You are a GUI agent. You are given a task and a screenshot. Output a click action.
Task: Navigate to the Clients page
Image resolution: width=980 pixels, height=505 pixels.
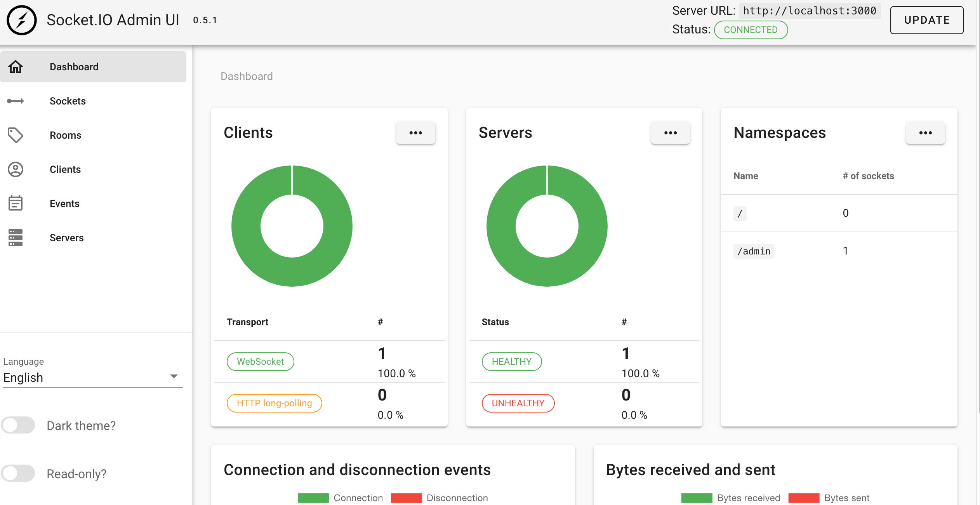[93, 169]
